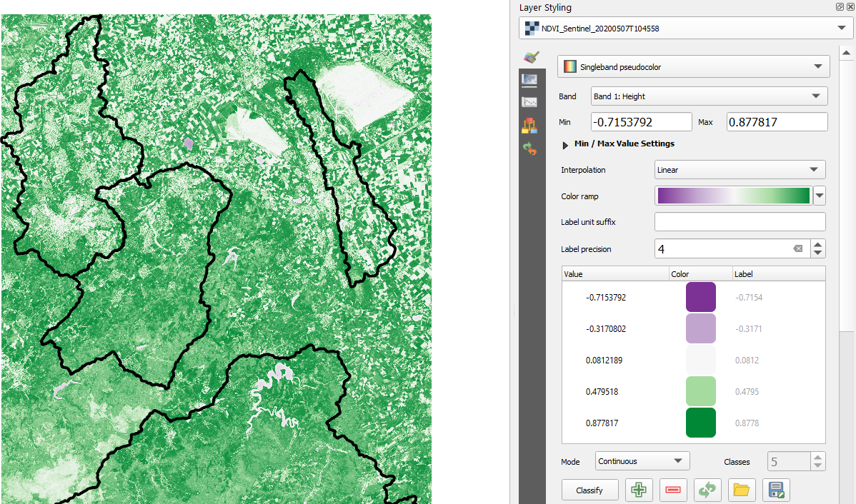Click inside the Max value field
The height and width of the screenshot is (504, 856).
(x=777, y=121)
